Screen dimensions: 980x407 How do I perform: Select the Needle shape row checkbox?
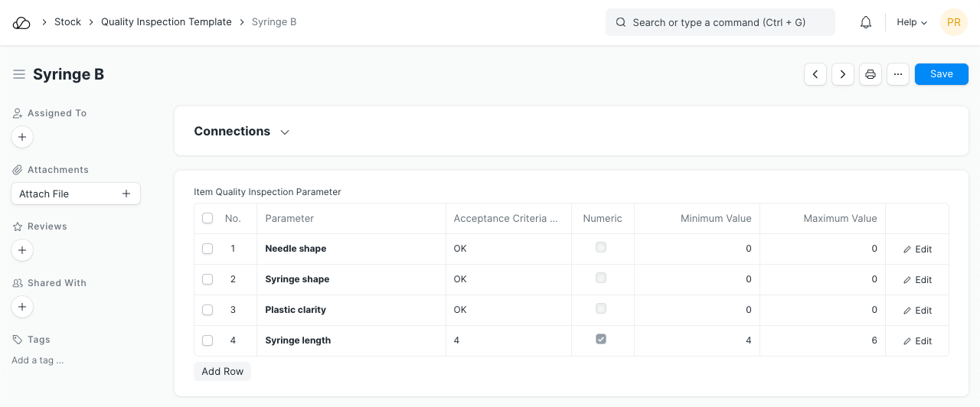[207, 249]
